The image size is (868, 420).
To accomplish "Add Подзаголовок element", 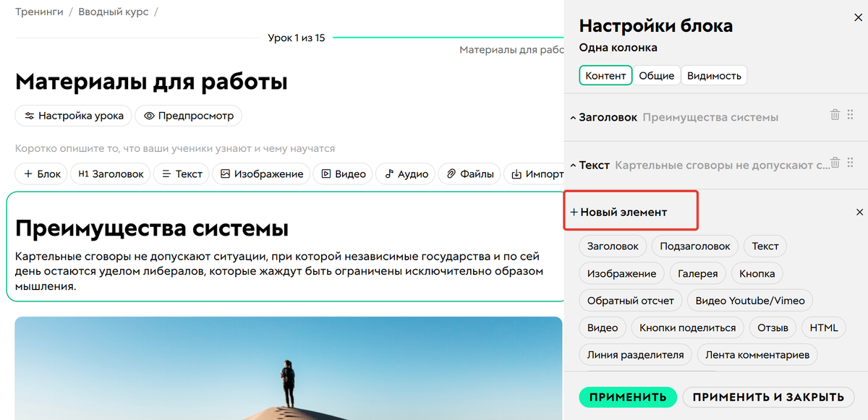I will pyautogui.click(x=695, y=246).
